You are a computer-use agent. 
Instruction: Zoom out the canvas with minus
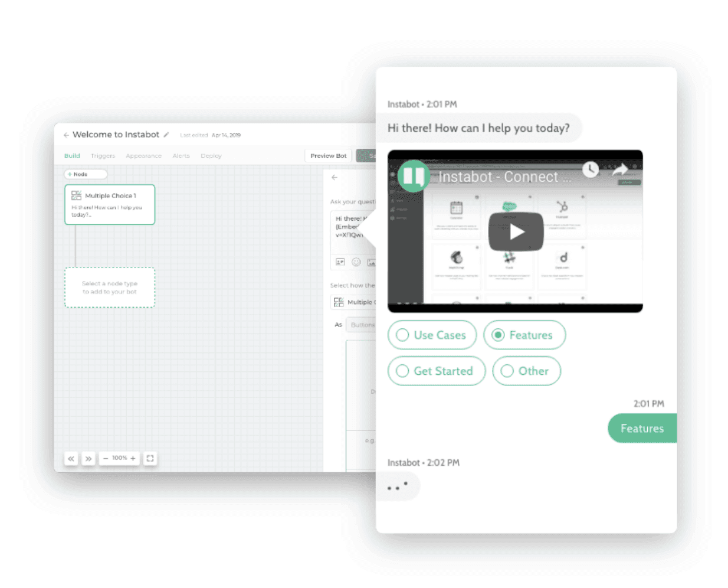106,458
